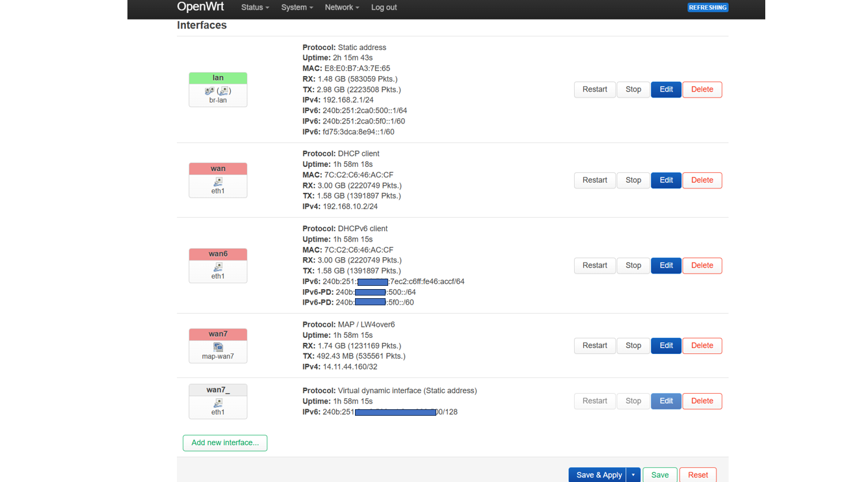
Task: Delete the wan7 interface
Action: [702, 346]
